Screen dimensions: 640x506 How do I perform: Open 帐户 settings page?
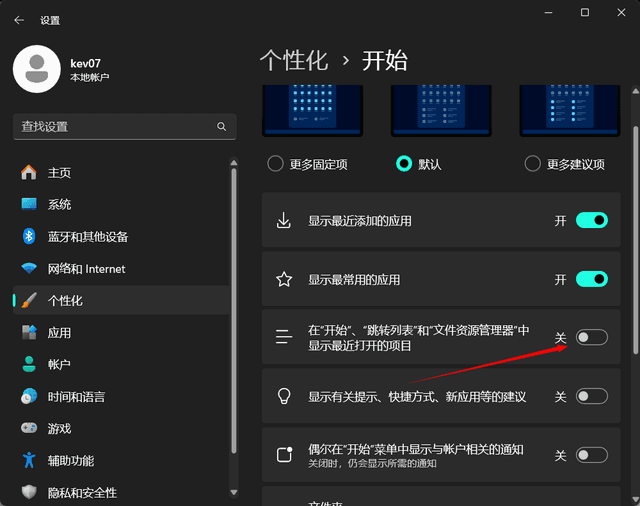59,365
